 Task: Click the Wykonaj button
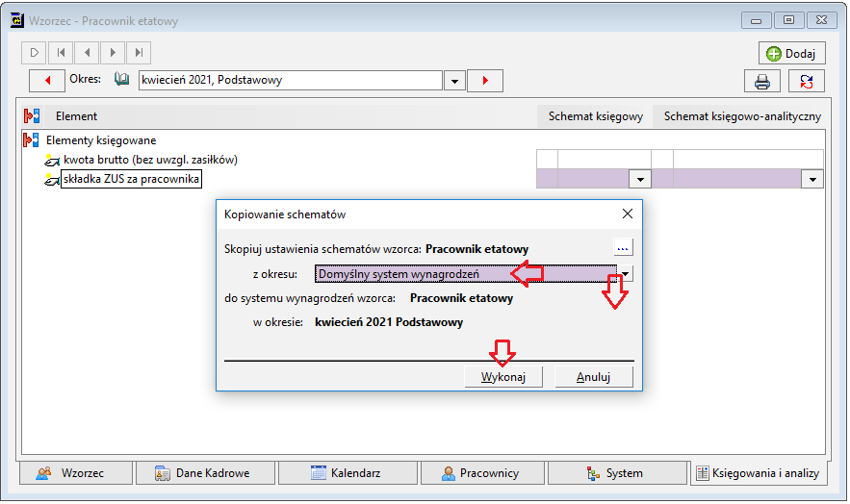click(x=503, y=377)
